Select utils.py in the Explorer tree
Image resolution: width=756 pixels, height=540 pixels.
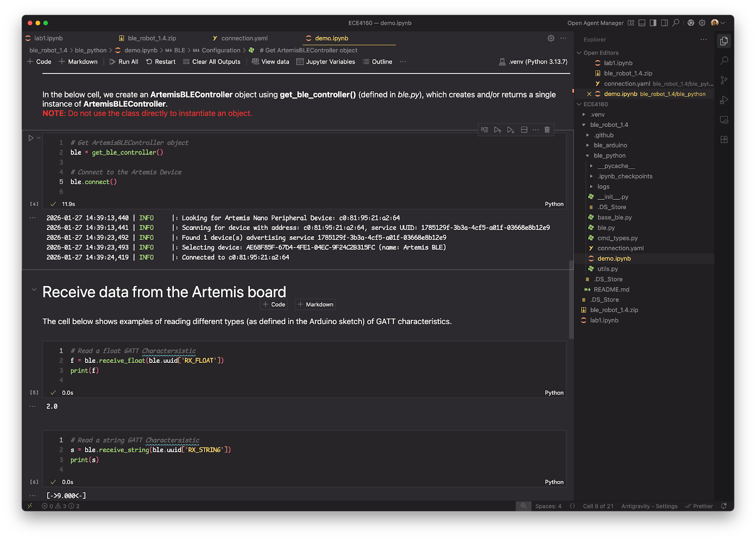(607, 268)
